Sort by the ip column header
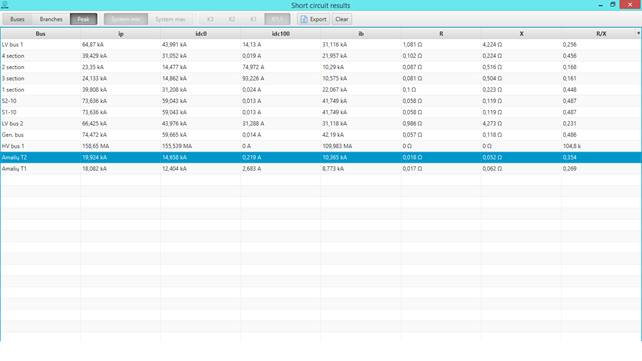Viewport: 642px width, 361px height. [121, 34]
